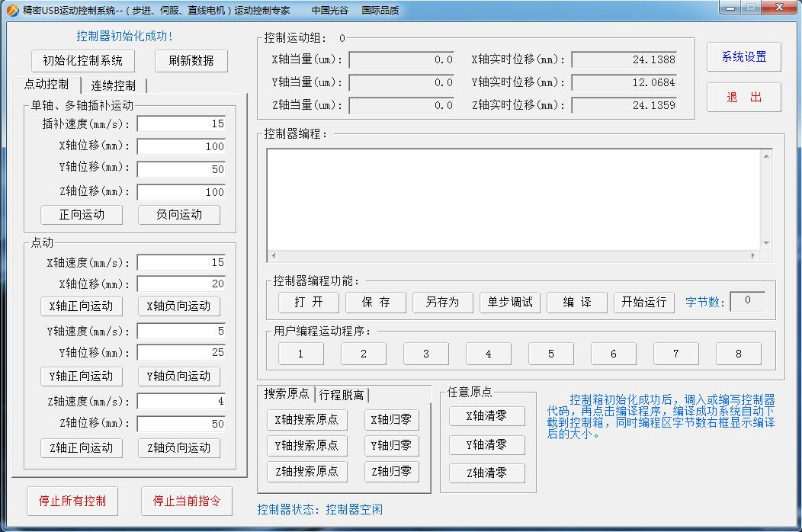Select the 搜索原点 tab
This screenshot has height=532, width=802.
point(287,393)
